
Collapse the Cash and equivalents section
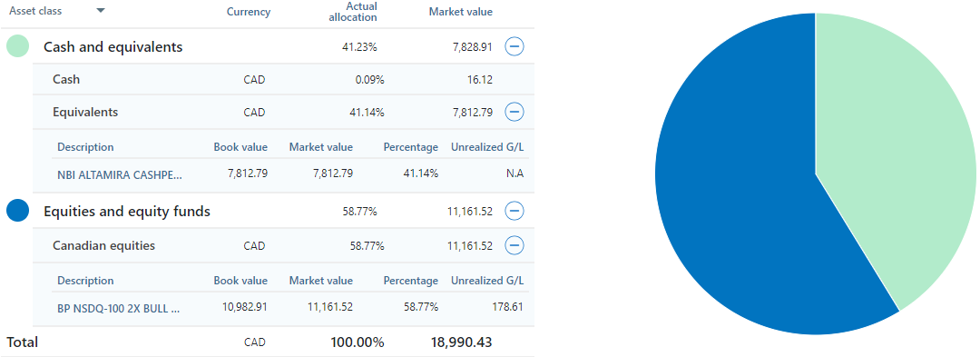coord(514,46)
